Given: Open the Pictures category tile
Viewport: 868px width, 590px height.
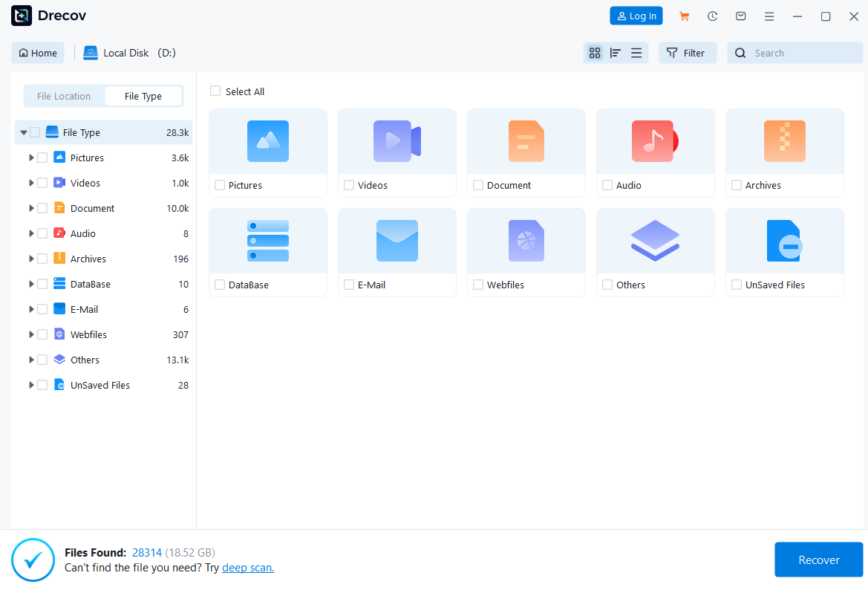Looking at the screenshot, I should coord(268,141).
